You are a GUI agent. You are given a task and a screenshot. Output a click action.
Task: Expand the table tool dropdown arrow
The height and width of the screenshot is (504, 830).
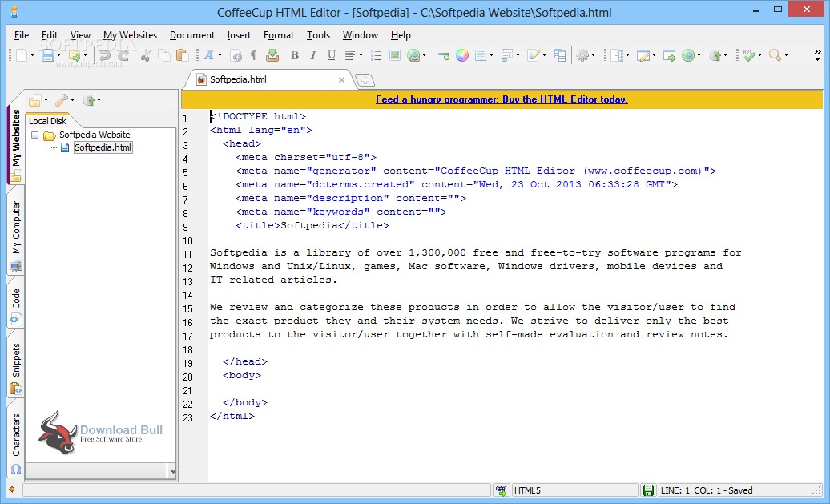(491, 55)
